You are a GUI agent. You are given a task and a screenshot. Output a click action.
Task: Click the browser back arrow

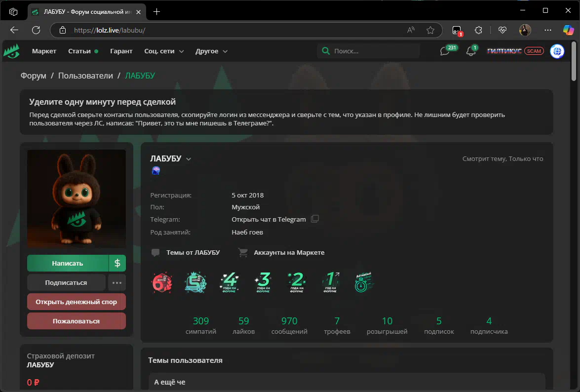14,30
